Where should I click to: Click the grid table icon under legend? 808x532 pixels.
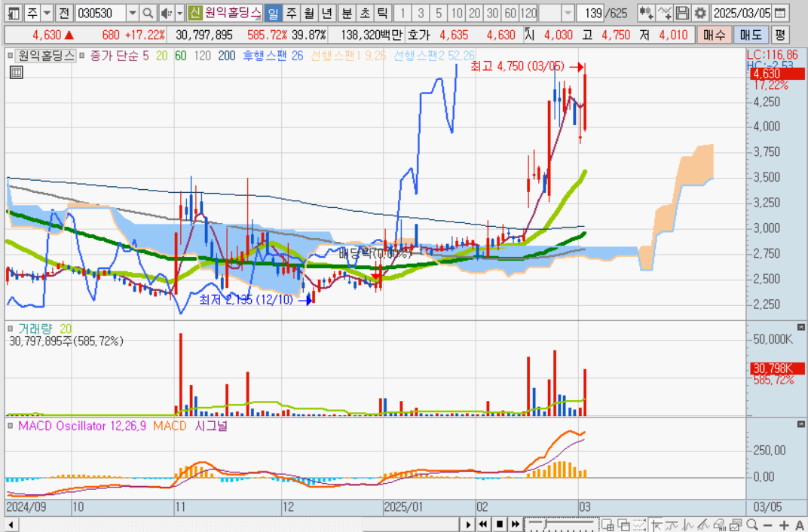(x=16, y=72)
